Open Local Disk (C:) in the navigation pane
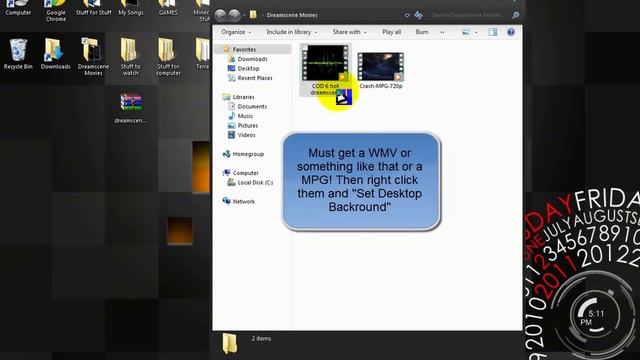The image size is (640, 360). (255, 182)
